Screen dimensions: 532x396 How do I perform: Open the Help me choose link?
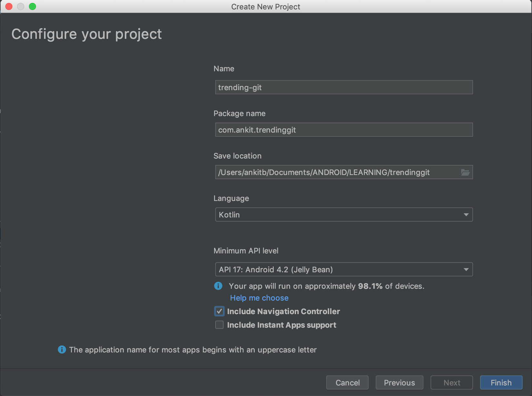pyautogui.click(x=259, y=298)
